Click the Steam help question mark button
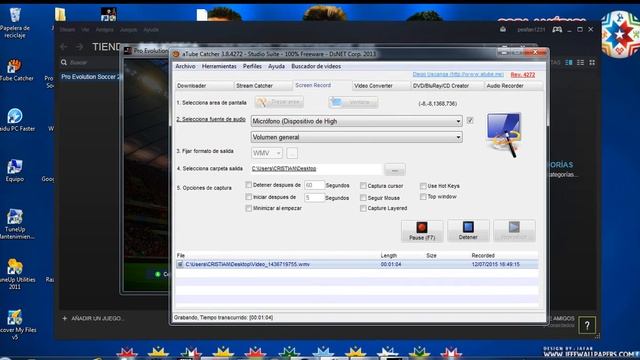This screenshot has width=640, height=360. pos(587,326)
